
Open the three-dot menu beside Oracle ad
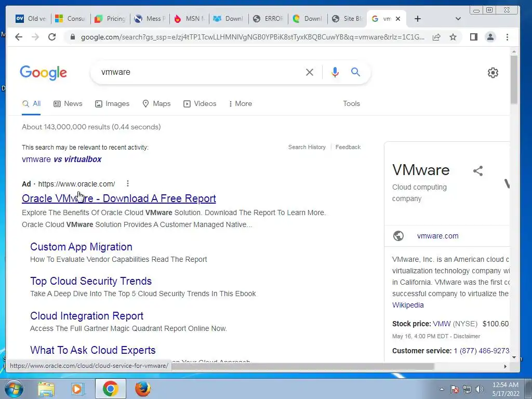pyautogui.click(x=128, y=183)
